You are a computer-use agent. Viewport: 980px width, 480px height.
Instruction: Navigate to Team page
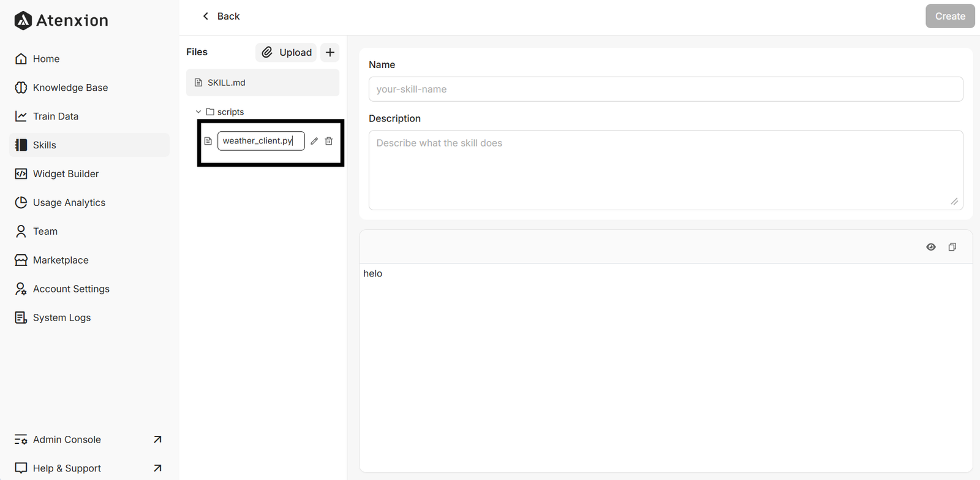(89, 232)
